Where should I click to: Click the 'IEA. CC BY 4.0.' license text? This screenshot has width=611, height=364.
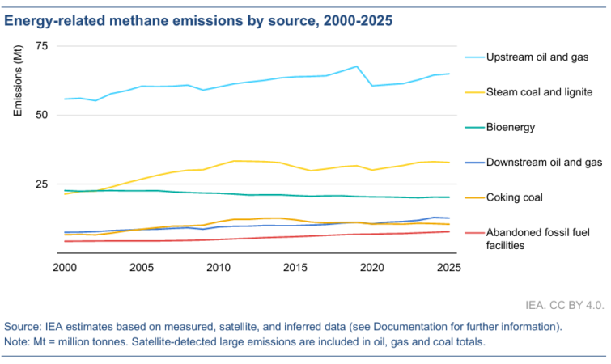coord(565,305)
